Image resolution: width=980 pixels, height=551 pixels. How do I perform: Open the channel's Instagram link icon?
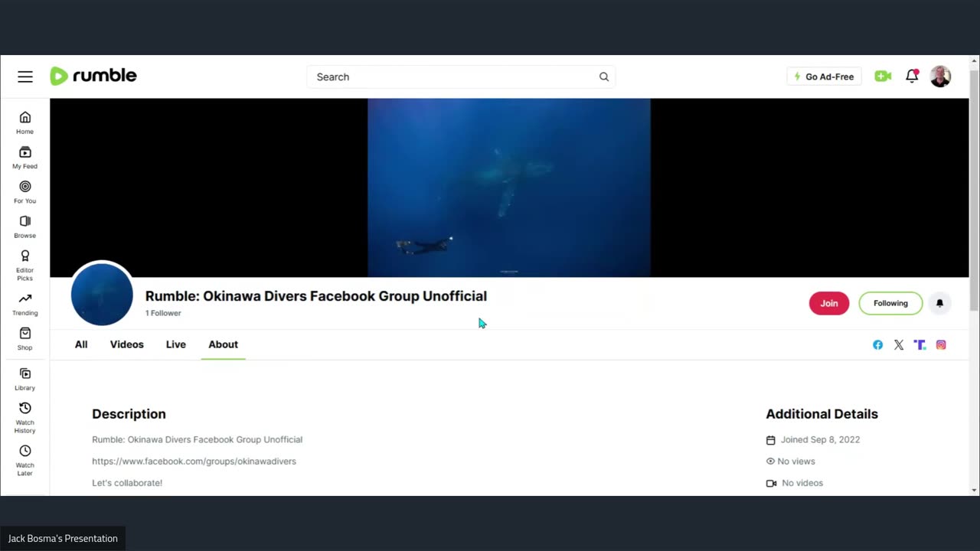pos(941,345)
